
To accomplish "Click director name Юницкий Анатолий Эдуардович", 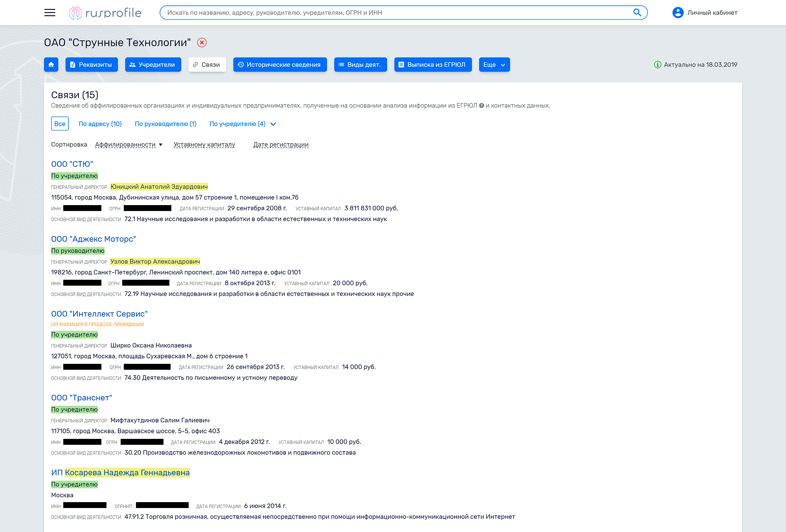I will (x=159, y=187).
